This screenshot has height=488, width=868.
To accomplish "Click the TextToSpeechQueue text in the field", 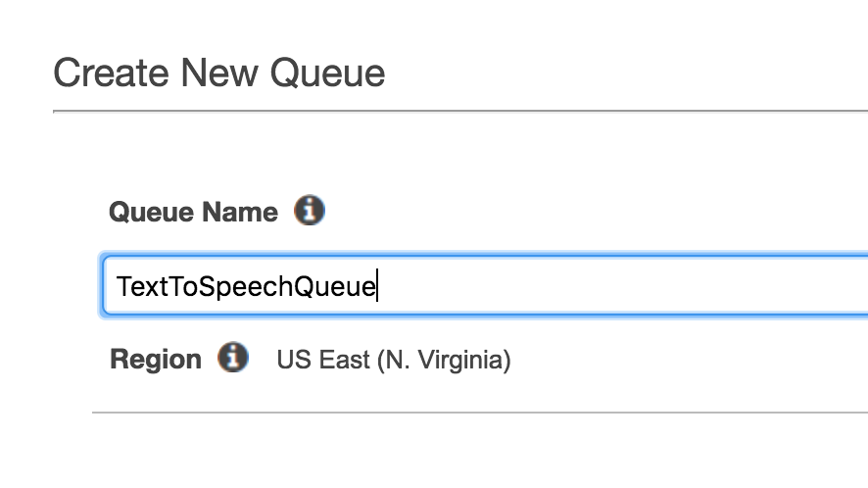I will (x=246, y=287).
